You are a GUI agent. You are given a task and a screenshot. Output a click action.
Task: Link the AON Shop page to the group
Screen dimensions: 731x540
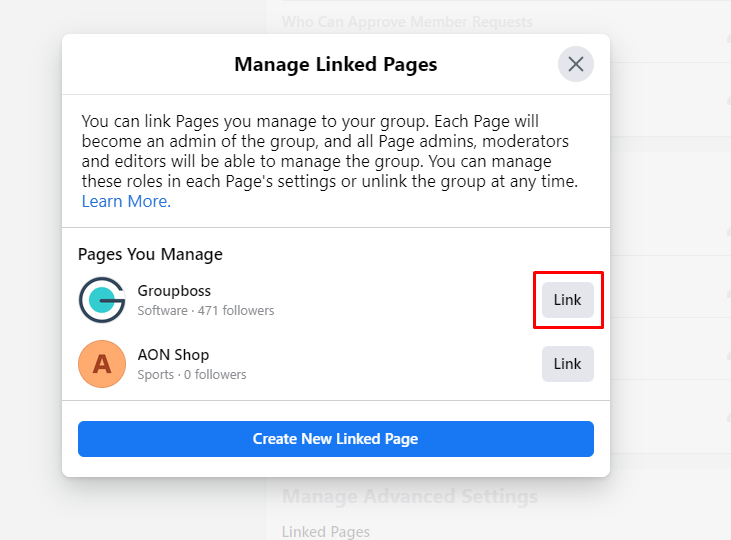tap(567, 364)
